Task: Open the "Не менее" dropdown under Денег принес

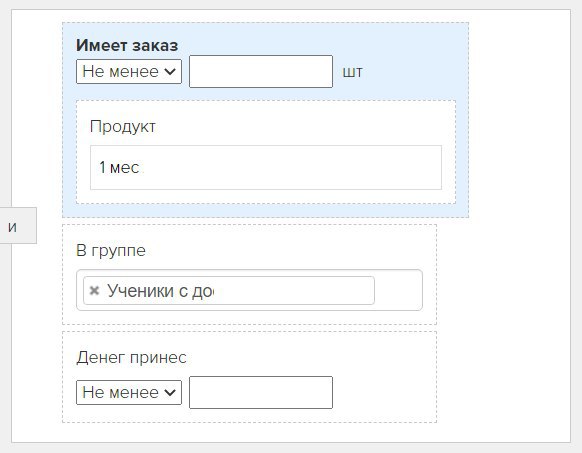Action: 129,392
